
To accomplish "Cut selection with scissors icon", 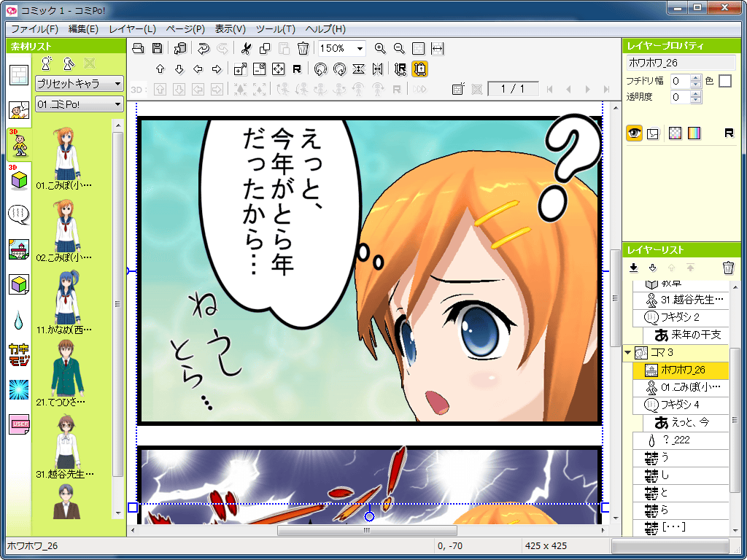I will click(x=246, y=48).
